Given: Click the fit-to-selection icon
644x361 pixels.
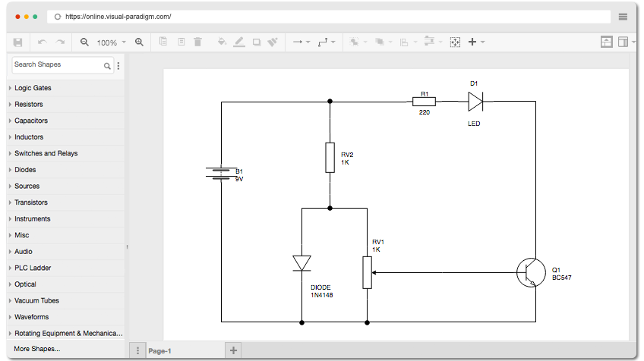Looking at the screenshot, I should [455, 42].
